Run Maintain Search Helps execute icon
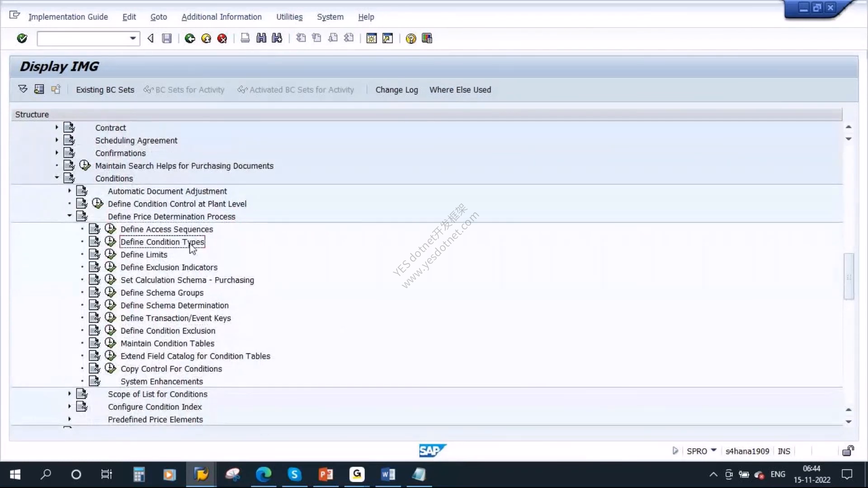The image size is (868, 488). (85, 165)
